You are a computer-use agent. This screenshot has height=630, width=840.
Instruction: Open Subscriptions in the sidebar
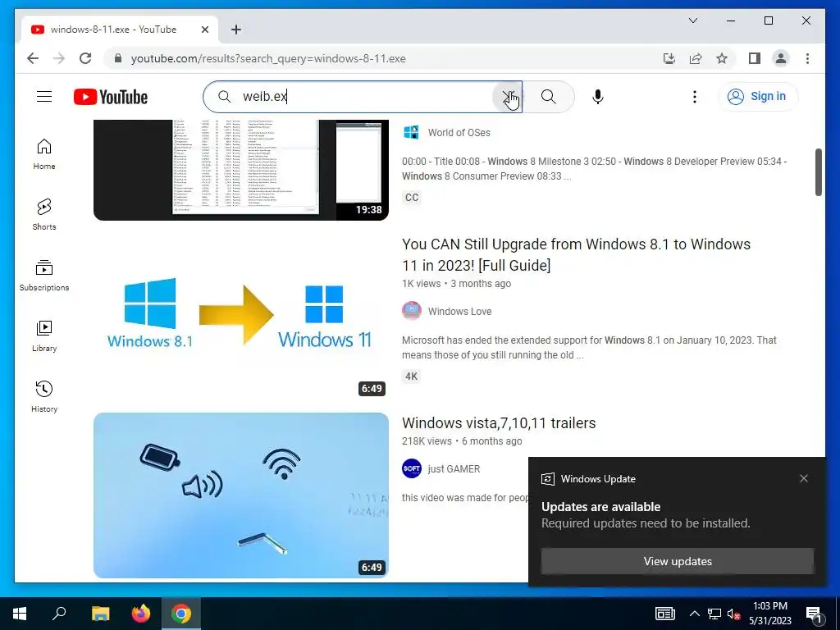44,276
